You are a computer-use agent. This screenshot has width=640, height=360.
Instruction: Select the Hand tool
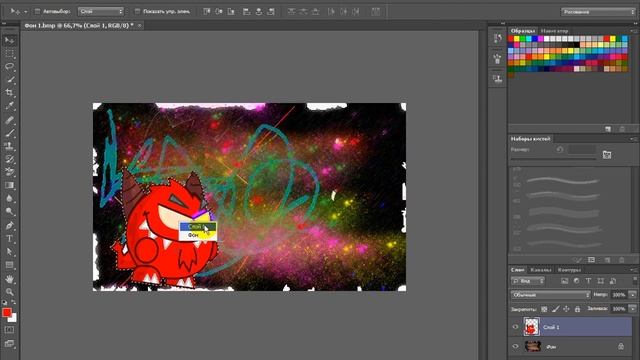(x=9, y=279)
